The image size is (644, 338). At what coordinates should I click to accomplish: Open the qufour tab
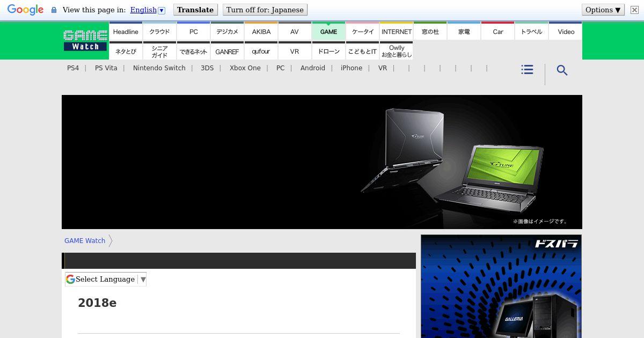(261, 51)
